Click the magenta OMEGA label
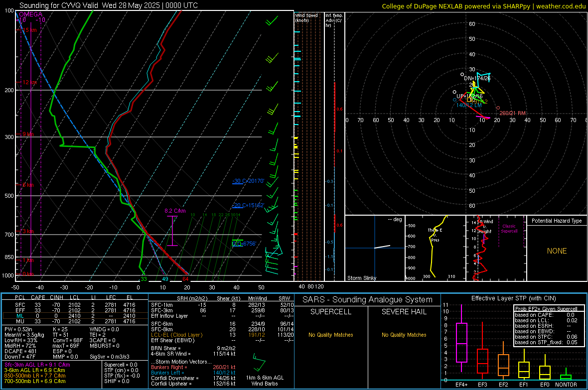Image resolution: width=588 pixels, height=390 pixels. pos(31,14)
